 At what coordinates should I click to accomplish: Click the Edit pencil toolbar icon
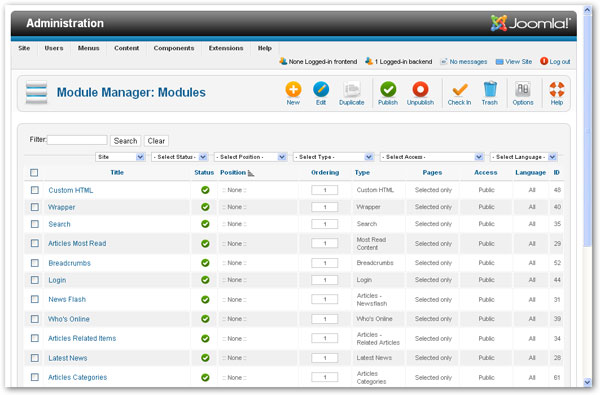click(321, 90)
